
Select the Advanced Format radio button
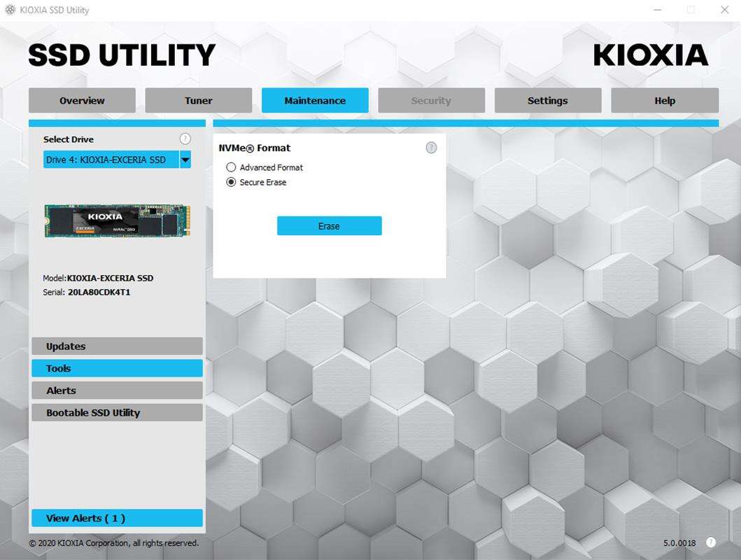(x=231, y=167)
